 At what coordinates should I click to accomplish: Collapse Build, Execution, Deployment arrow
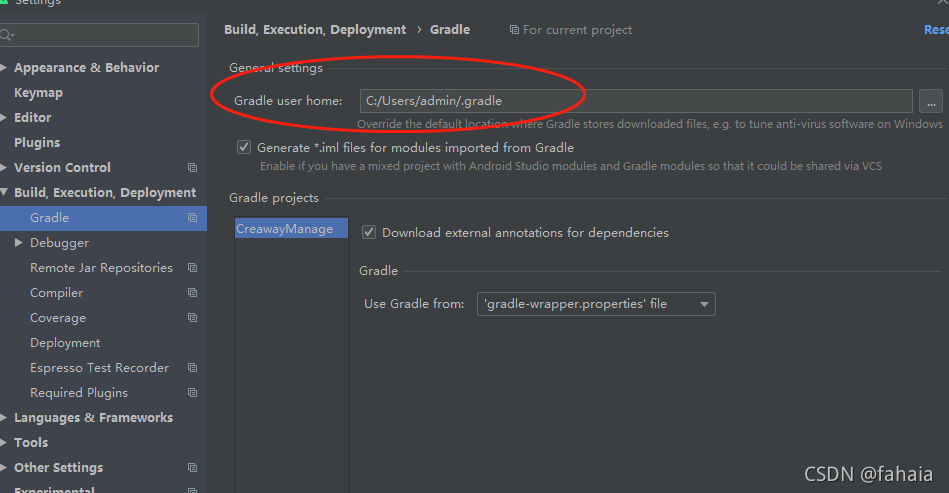click(x=4, y=192)
